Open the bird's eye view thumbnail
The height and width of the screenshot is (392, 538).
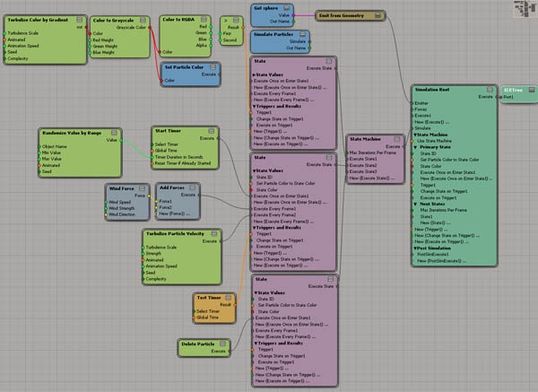point(525,9)
